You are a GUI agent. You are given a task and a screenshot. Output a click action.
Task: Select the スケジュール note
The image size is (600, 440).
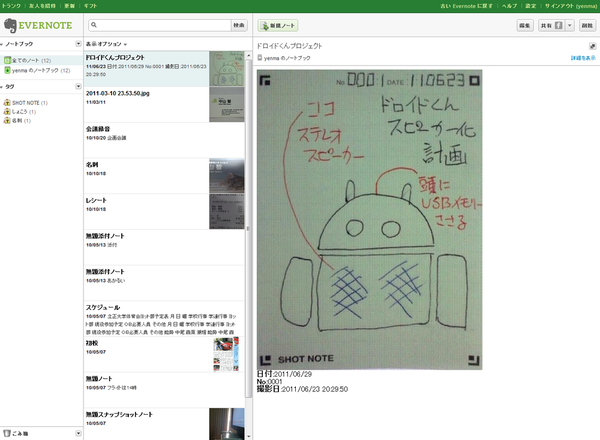click(164, 318)
